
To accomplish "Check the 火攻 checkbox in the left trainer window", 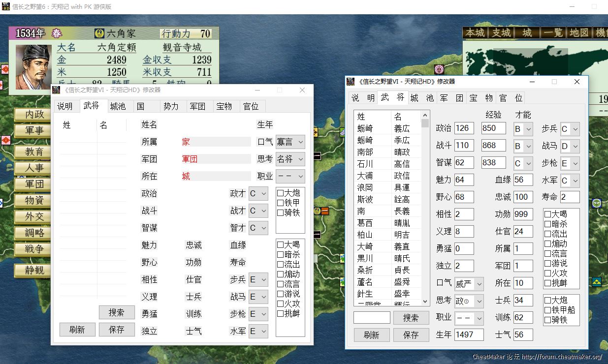I will click(x=280, y=303).
